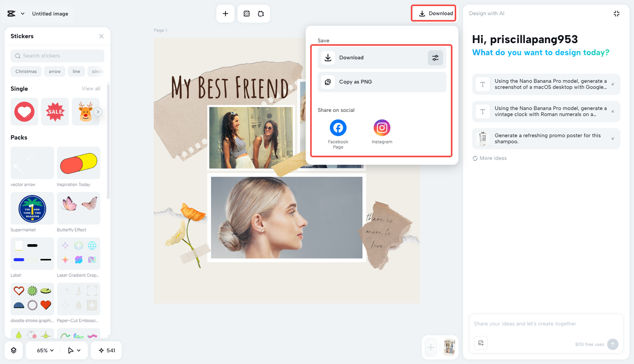Click the plus icon to add elements
This screenshot has height=364, width=634.
pos(225,13)
